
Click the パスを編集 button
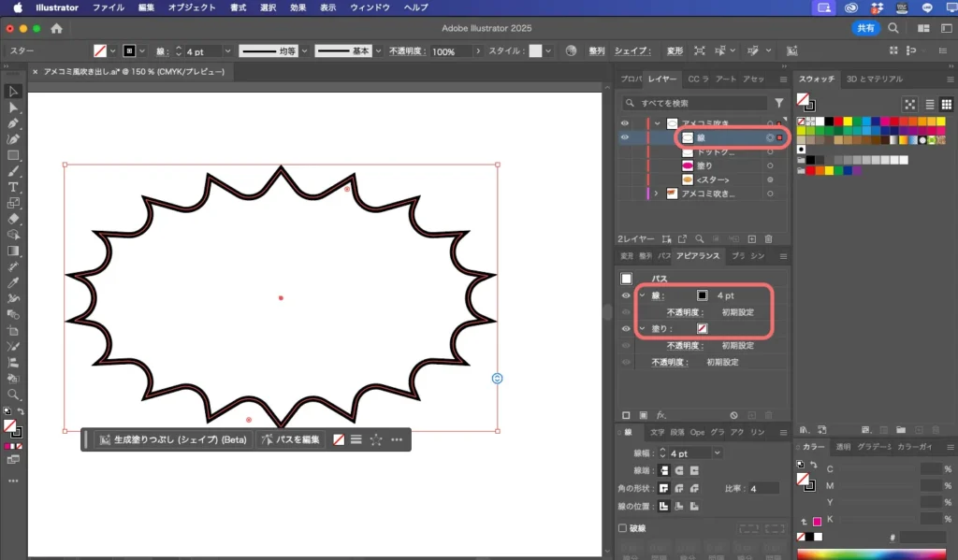point(291,439)
